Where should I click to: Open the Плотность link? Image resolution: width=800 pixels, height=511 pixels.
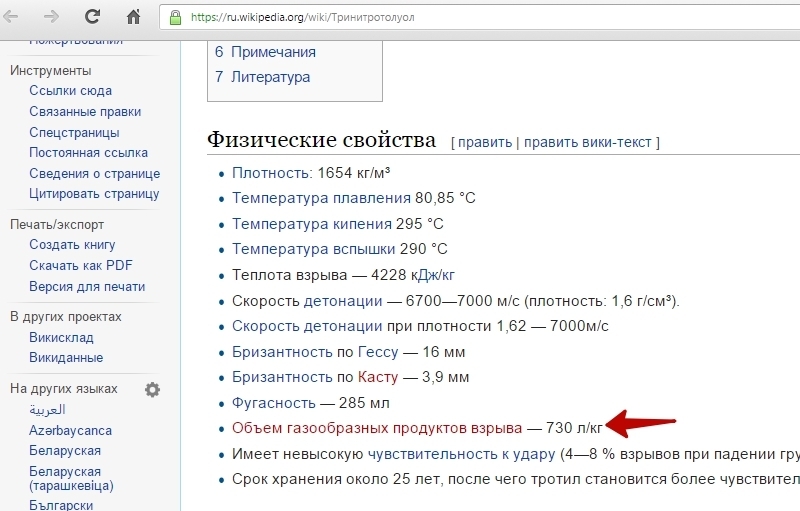coord(271,172)
